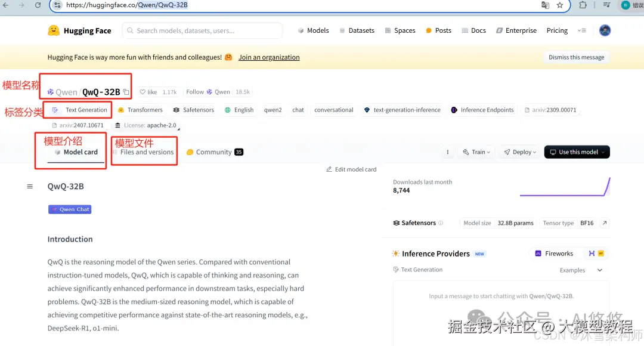Image resolution: width=644 pixels, height=346 pixels.
Task: Follow Qwen organization button
Action: click(x=208, y=92)
